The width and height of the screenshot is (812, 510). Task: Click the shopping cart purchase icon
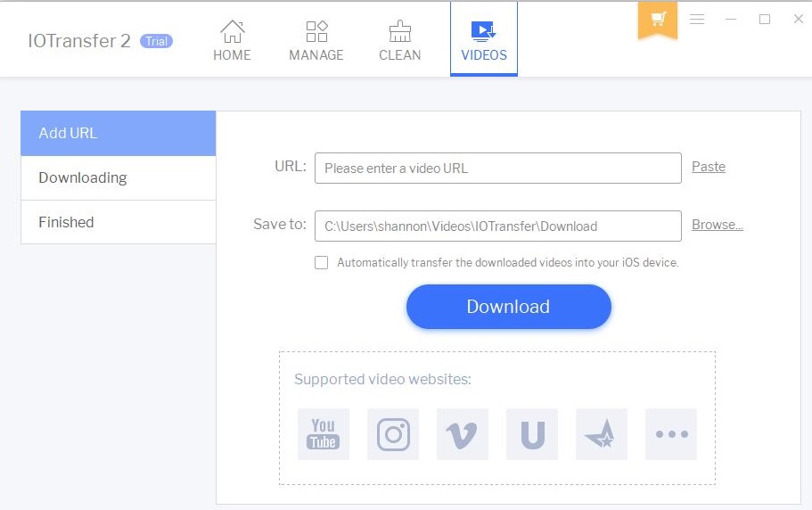(658, 20)
